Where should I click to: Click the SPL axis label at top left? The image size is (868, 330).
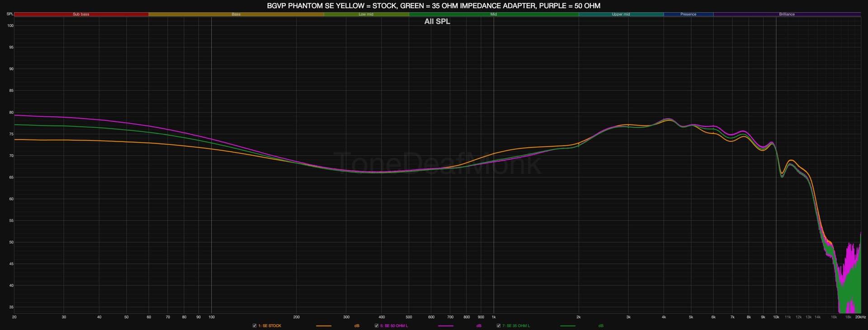[10, 14]
